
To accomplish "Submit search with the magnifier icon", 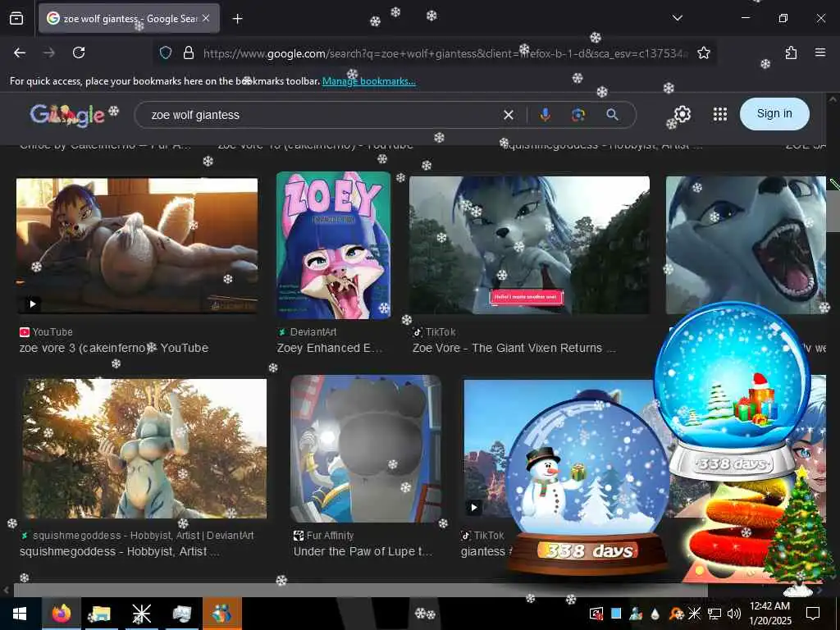I will tap(612, 115).
